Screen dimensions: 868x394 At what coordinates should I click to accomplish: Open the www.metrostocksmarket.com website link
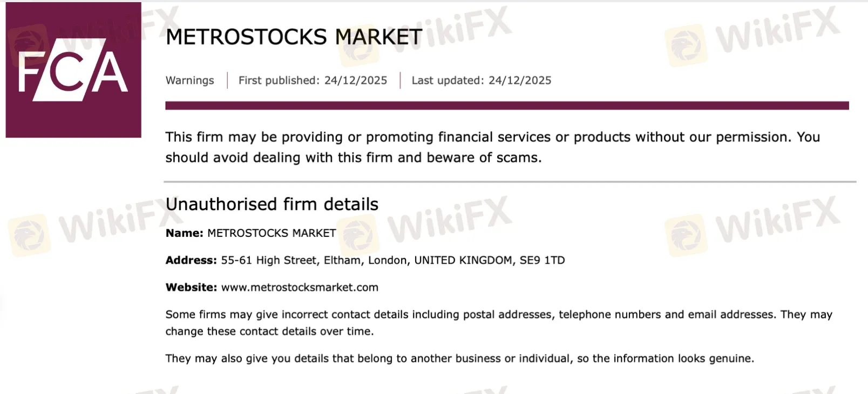300,288
